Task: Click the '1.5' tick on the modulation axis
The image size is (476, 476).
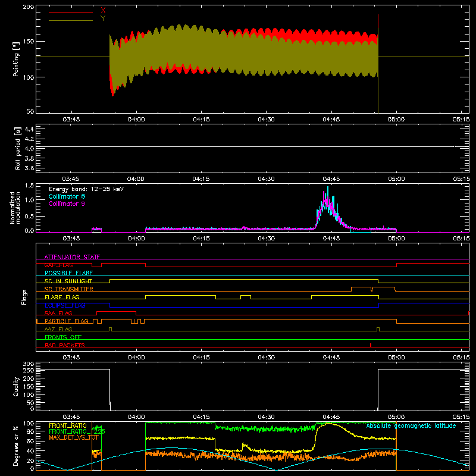Action: click(29, 186)
